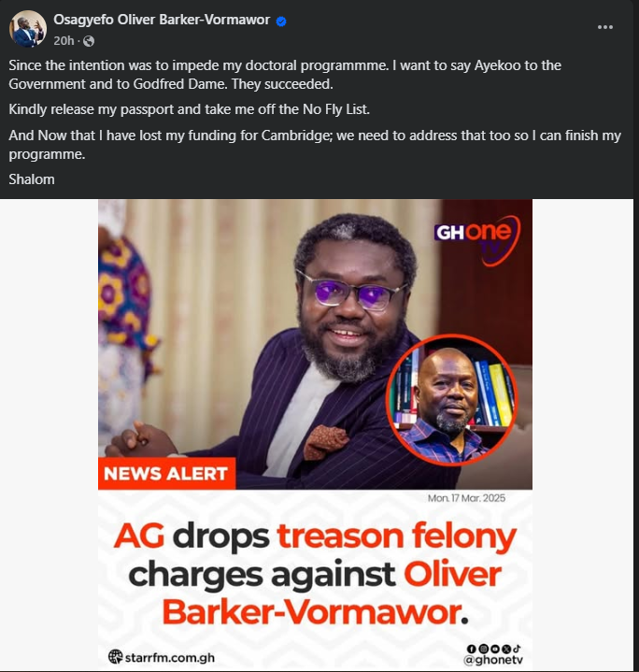This screenshot has height=672, width=639.
Task: Click the globe icon beside starrfm.com.gh
Action: point(116,657)
